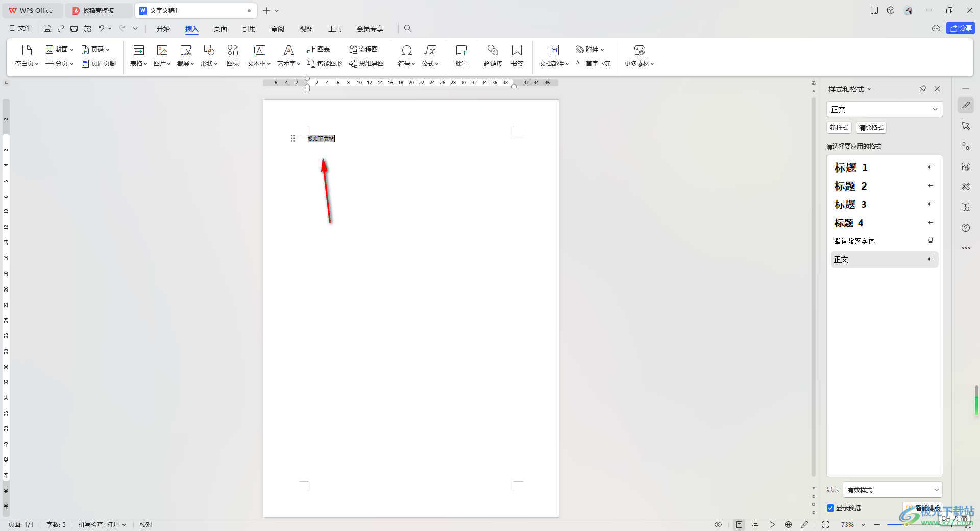Click 校对 in the status bar
The image size is (980, 531).
(146, 525)
